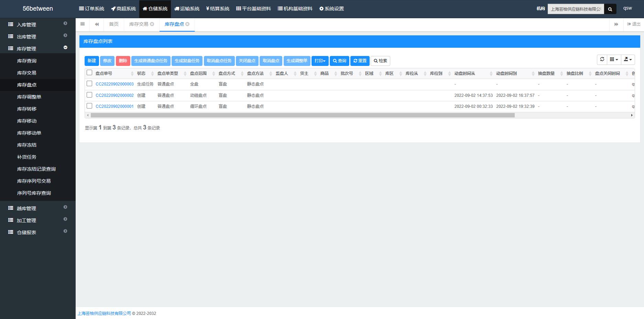
Task: Click the 出库管理 list icon in sidebar
Action: (11, 36)
